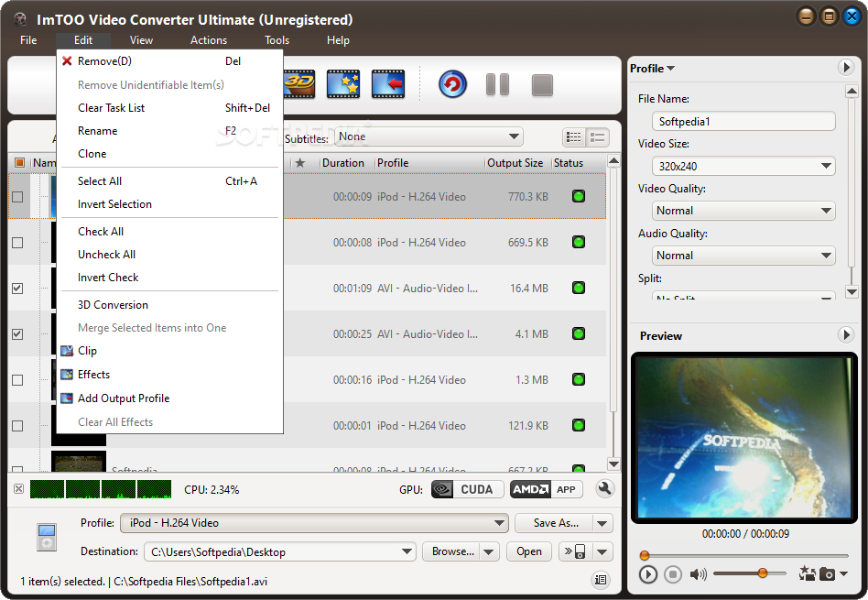The image size is (868, 600).
Task: Check the 121.9 KB item checkbox
Action: [x=17, y=426]
